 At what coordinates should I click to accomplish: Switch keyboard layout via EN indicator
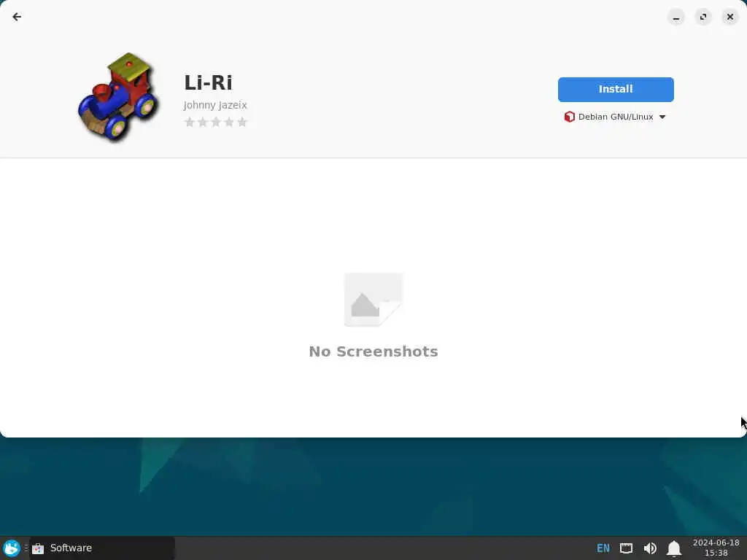(603, 548)
